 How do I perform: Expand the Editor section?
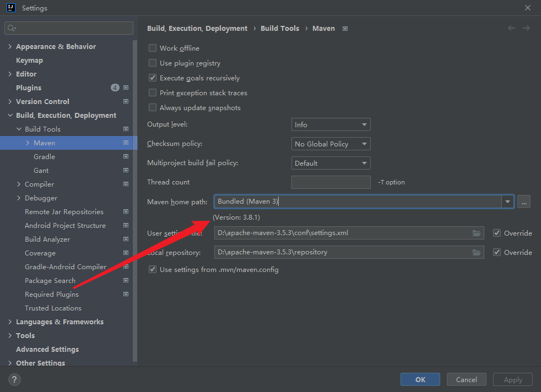[10, 74]
